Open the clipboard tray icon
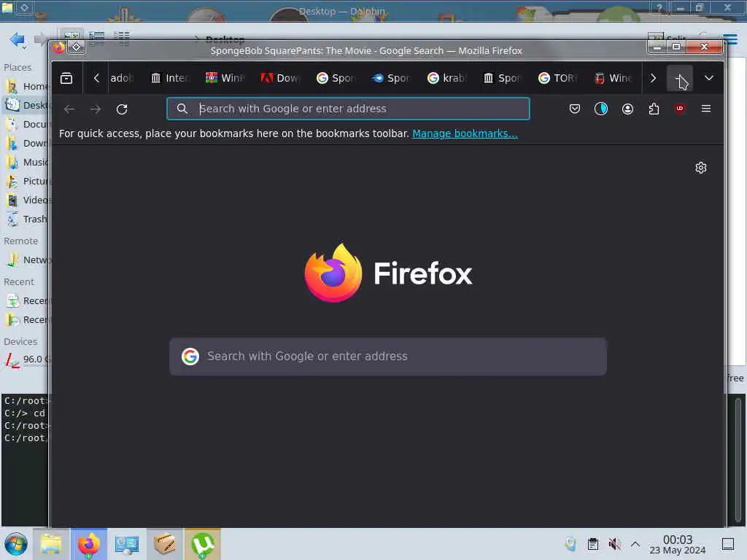 [x=592, y=544]
